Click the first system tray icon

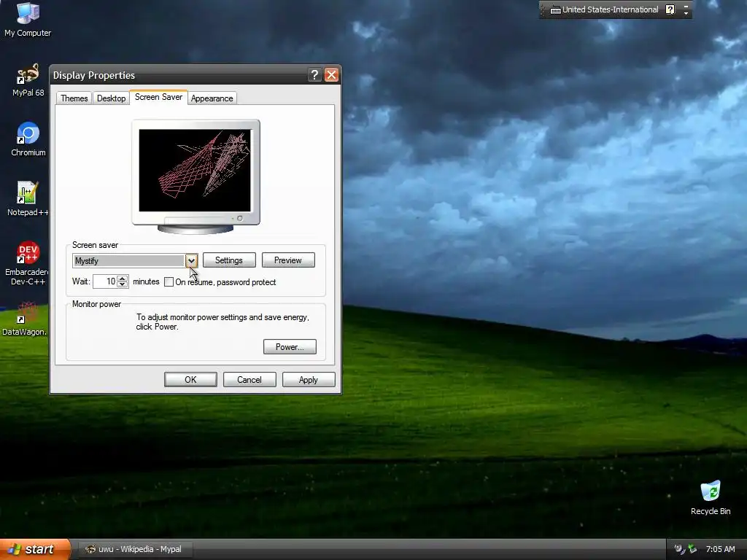[x=679, y=549]
